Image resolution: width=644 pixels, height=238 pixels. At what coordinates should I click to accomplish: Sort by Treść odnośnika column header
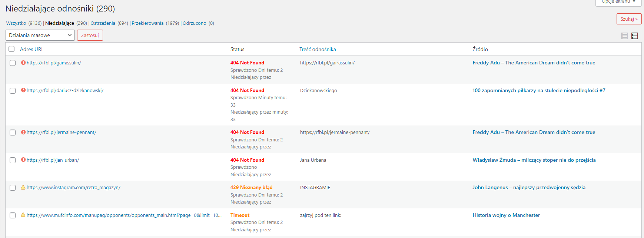(x=318, y=49)
